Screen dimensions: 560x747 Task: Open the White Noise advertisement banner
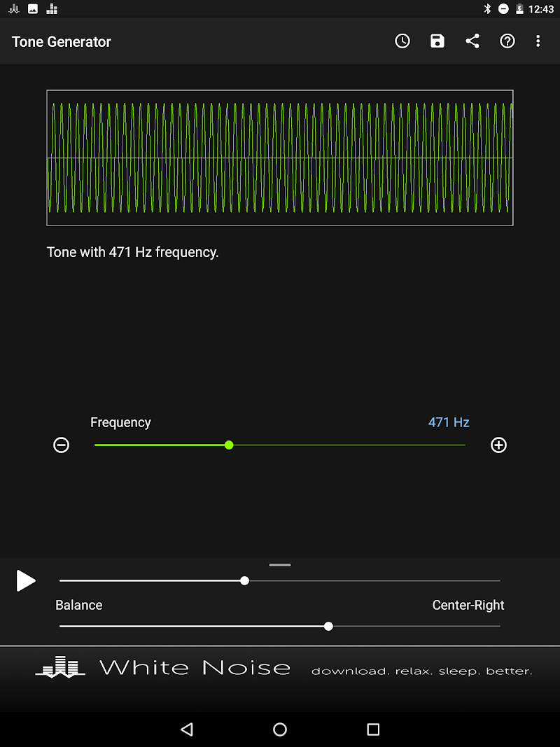click(280, 669)
